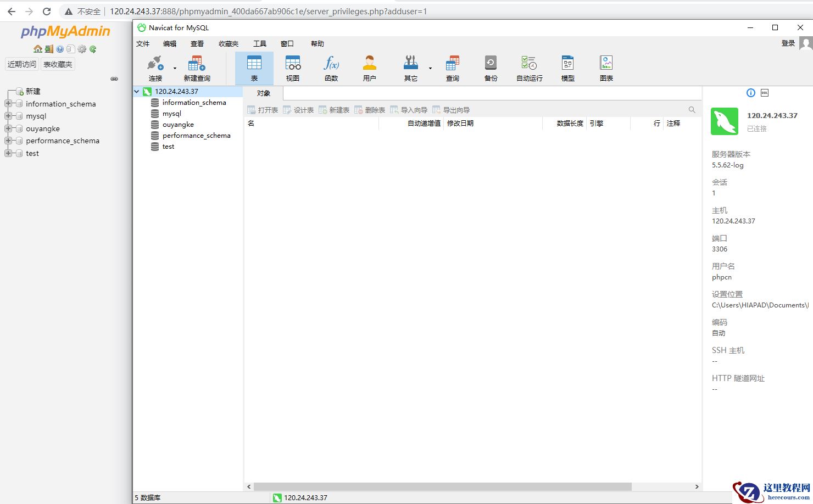Click the browser address bar URL
This screenshot has height=504, width=813.
tap(268, 11)
